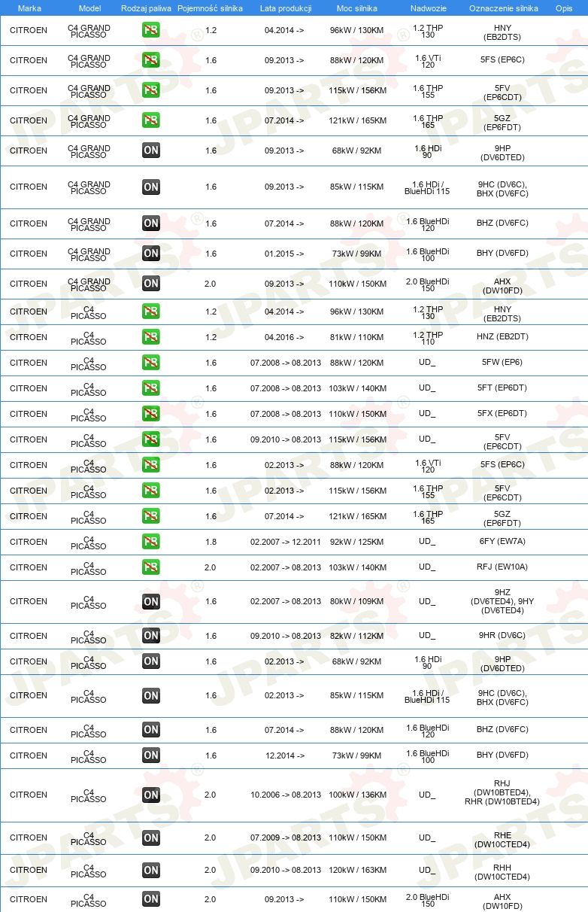Viewport: 588px width, 912px height.
Task: Click the petrol icon in the RFJ (EW10A) row
Action: pos(151,567)
